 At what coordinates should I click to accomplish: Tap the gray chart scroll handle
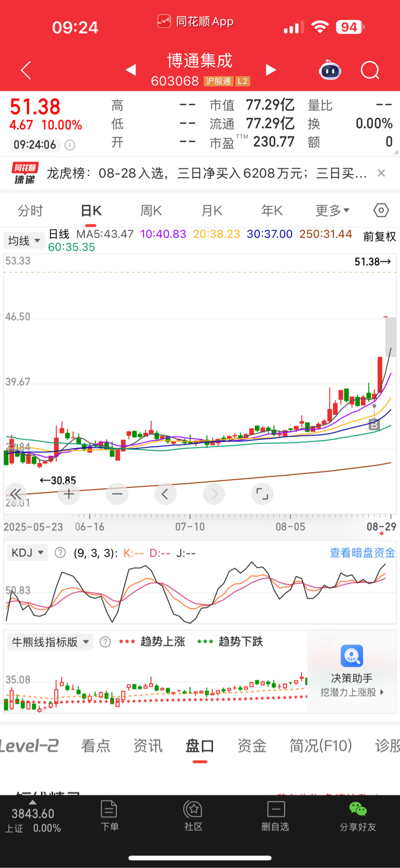pos(391,337)
